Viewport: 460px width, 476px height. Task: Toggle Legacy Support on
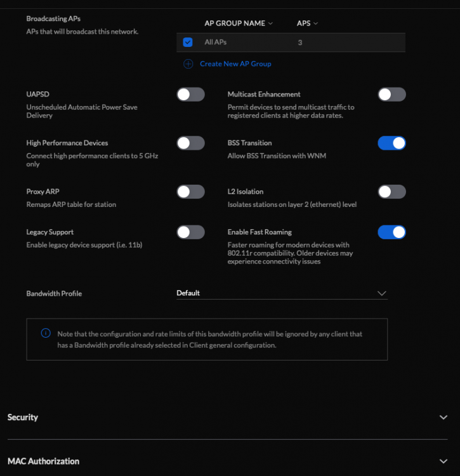pos(190,232)
